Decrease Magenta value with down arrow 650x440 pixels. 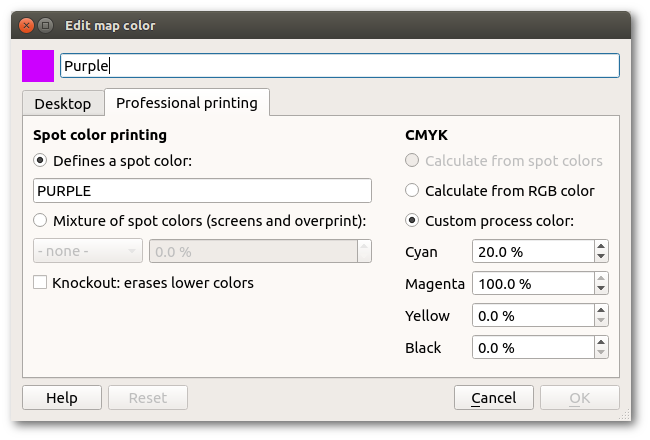tap(600, 290)
